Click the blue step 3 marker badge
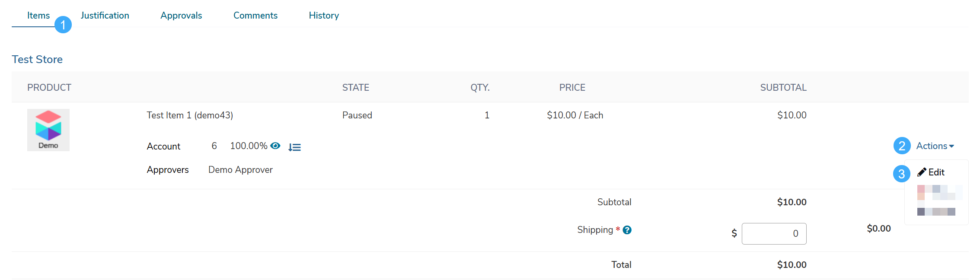Image resolution: width=980 pixels, height=280 pixels. 902,174
